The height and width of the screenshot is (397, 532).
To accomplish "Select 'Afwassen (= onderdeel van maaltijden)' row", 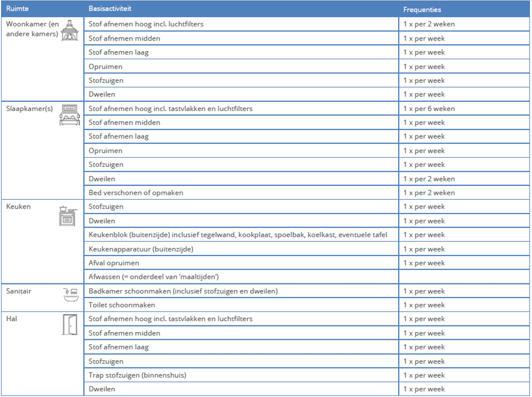I will pyautogui.click(x=153, y=277).
